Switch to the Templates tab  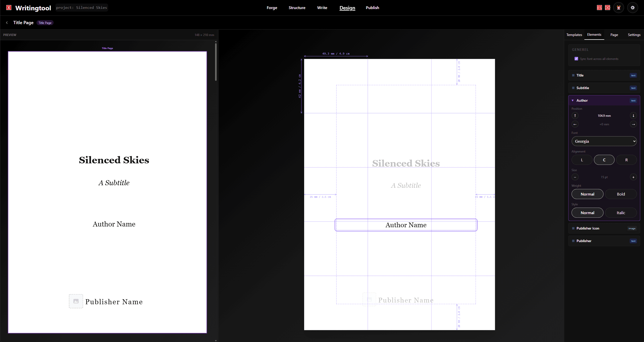point(574,35)
